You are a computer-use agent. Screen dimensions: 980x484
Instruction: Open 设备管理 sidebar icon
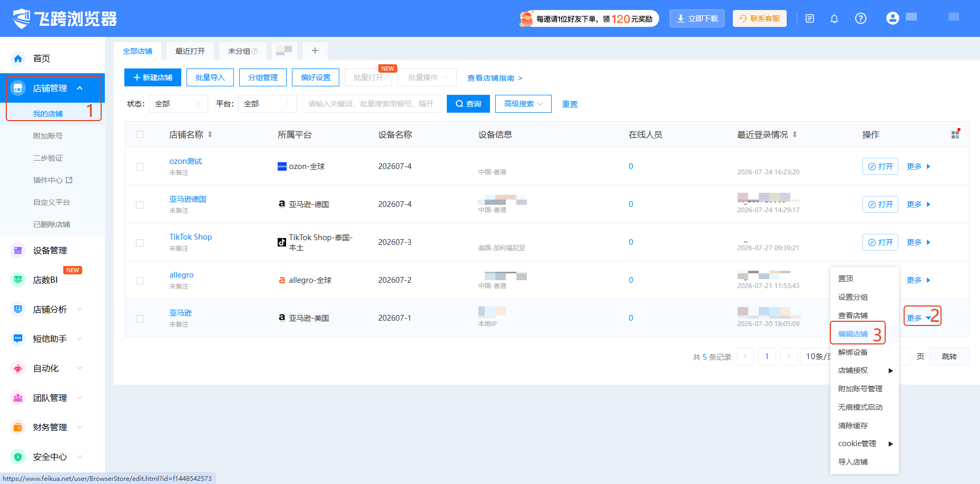point(18,250)
